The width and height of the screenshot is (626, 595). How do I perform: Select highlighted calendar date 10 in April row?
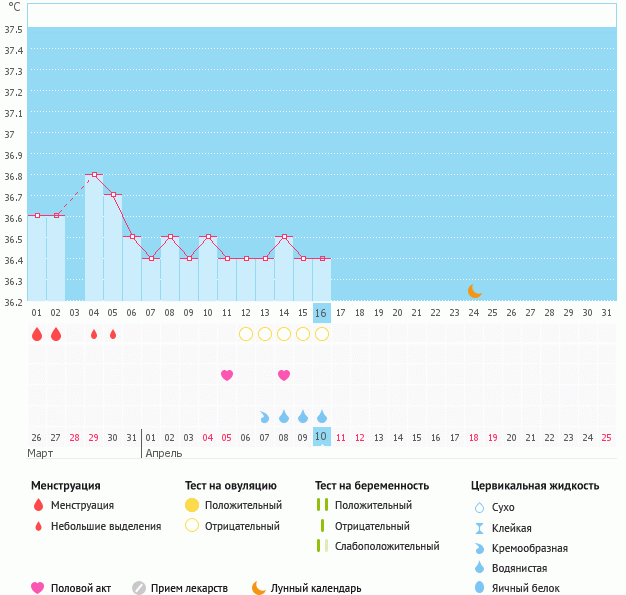pyautogui.click(x=321, y=437)
